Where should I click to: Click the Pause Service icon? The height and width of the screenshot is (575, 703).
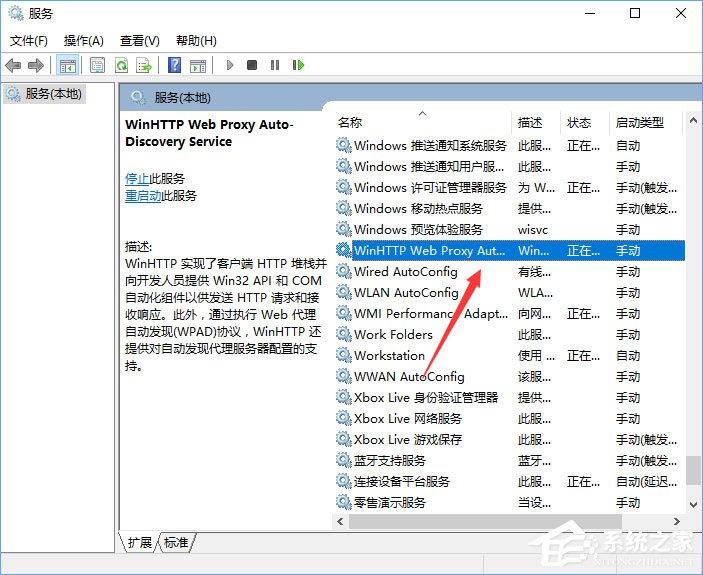[x=275, y=65]
